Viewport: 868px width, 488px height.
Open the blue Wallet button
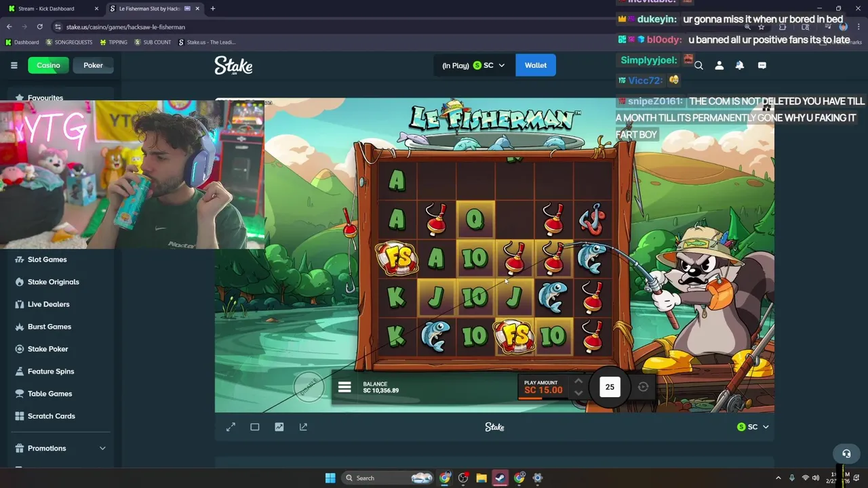pyautogui.click(x=535, y=65)
